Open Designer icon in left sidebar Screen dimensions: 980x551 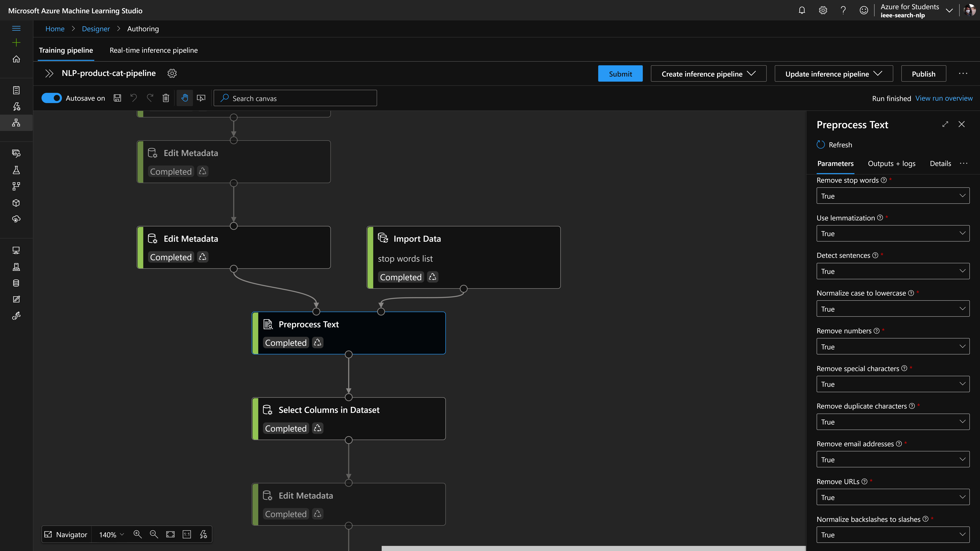16,123
